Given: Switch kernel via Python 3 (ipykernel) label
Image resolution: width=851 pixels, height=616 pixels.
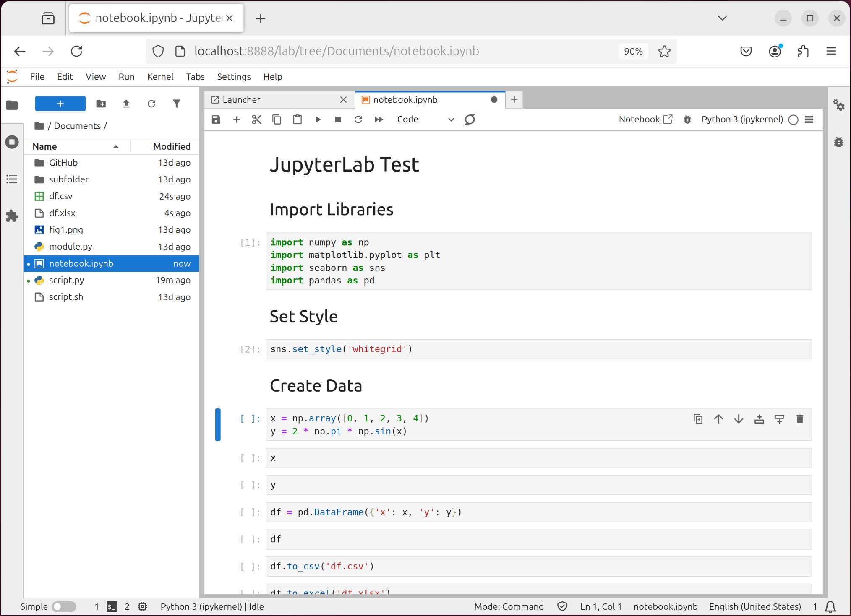Looking at the screenshot, I should pos(742,120).
